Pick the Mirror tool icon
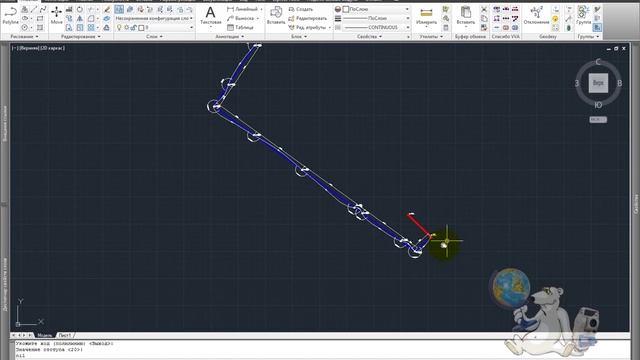The image size is (640, 360). (x=80, y=18)
